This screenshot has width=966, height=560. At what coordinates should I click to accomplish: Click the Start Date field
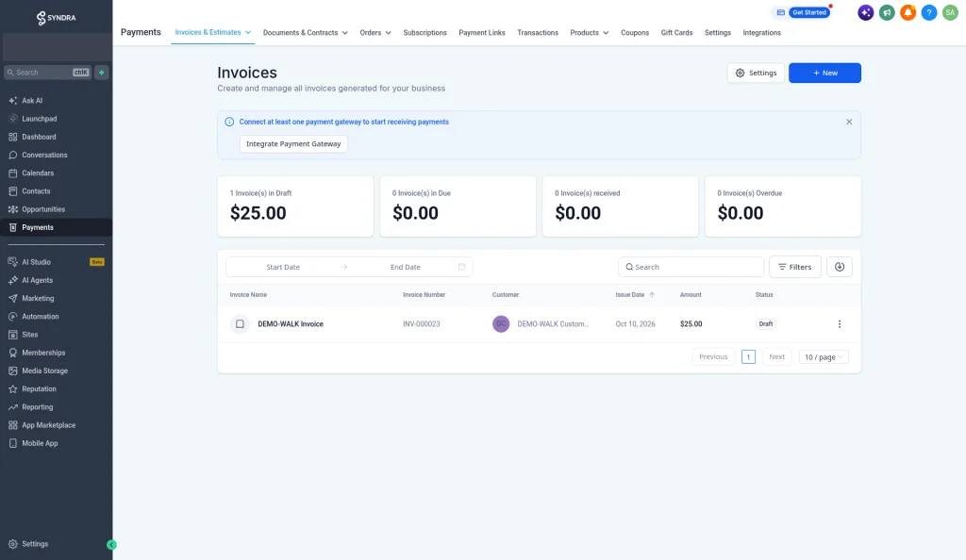click(283, 267)
